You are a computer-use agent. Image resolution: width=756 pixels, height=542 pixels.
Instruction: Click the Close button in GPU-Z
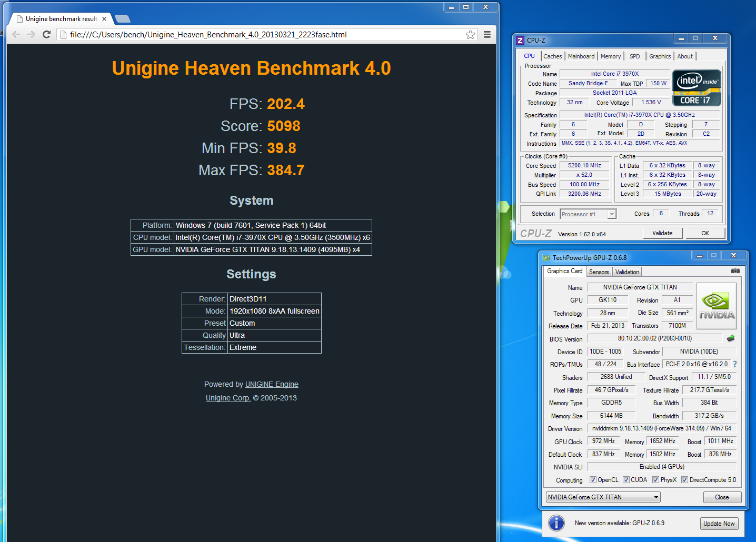722,497
